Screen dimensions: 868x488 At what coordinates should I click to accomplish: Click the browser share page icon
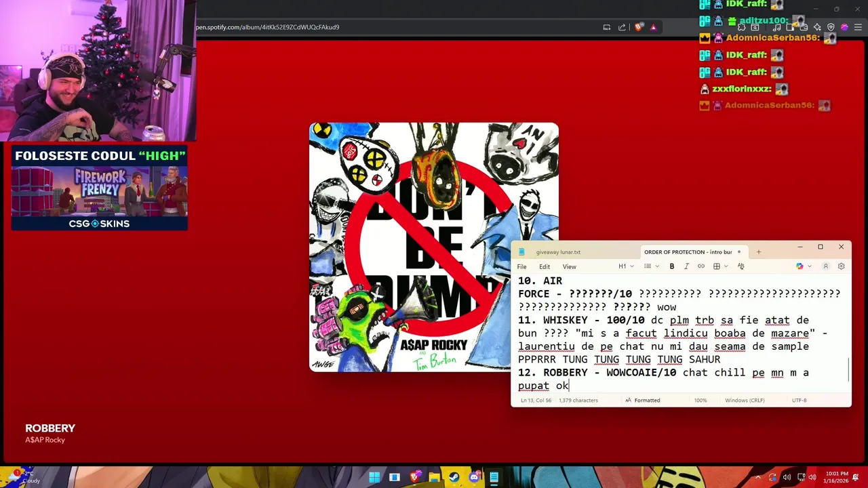coord(622,27)
